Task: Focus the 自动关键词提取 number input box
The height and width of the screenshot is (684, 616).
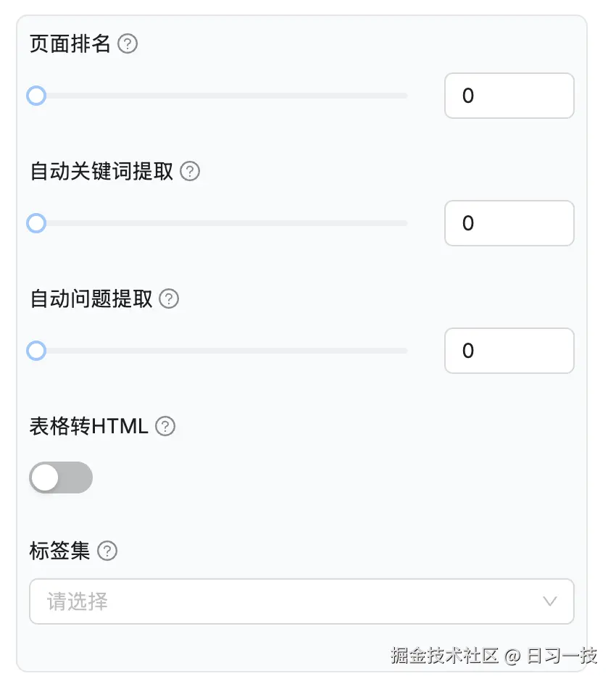Action: coord(509,223)
